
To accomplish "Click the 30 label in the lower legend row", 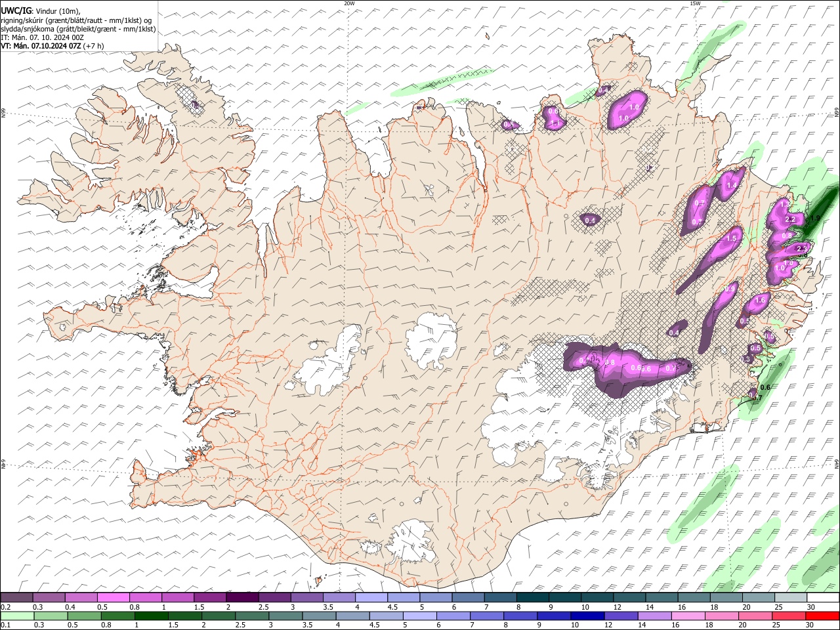I will click(811, 625).
